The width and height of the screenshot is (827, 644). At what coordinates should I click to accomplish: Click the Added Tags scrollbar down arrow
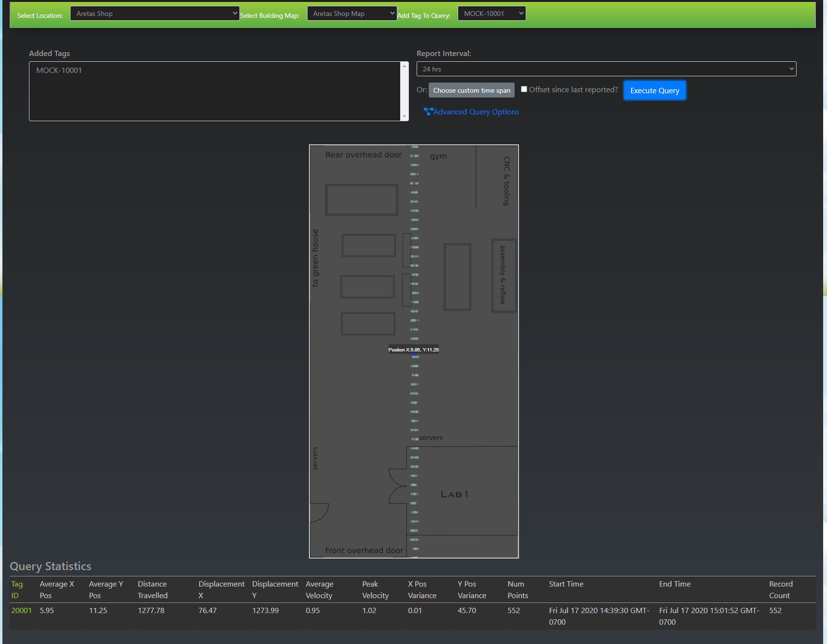(x=405, y=117)
